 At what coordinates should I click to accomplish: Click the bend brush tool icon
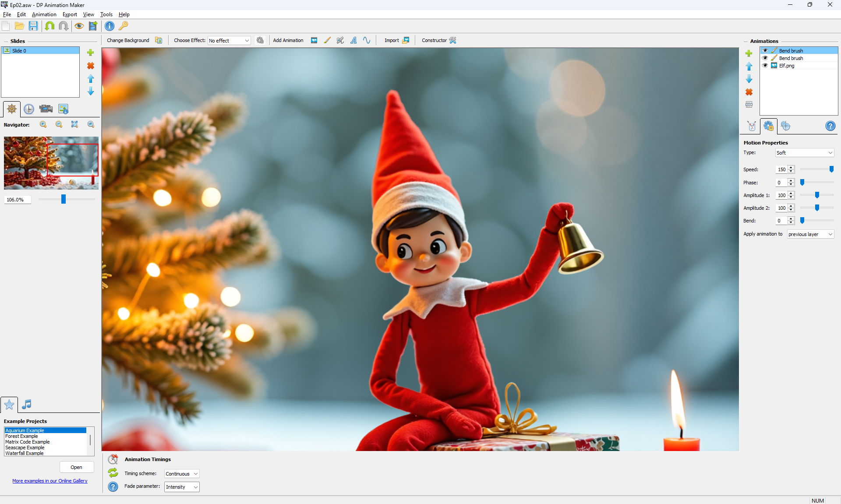pyautogui.click(x=327, y=40)
